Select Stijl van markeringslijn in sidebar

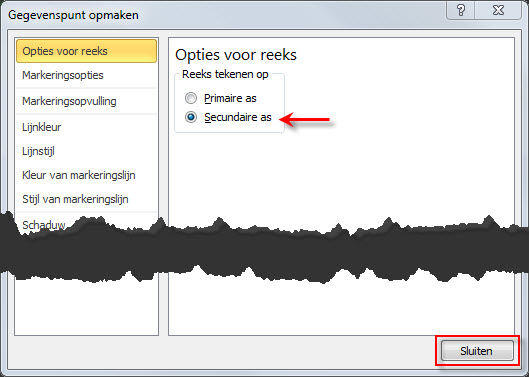86,199
